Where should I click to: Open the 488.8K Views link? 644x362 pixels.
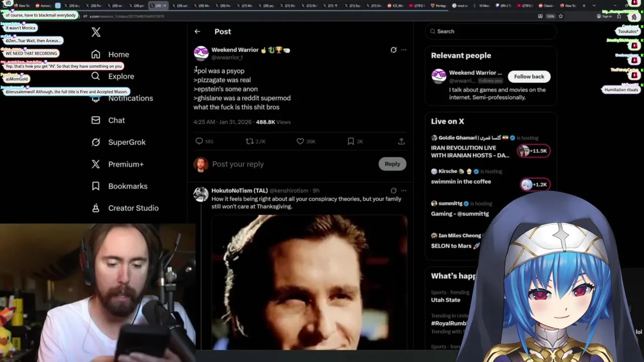(x=273, y=122)
